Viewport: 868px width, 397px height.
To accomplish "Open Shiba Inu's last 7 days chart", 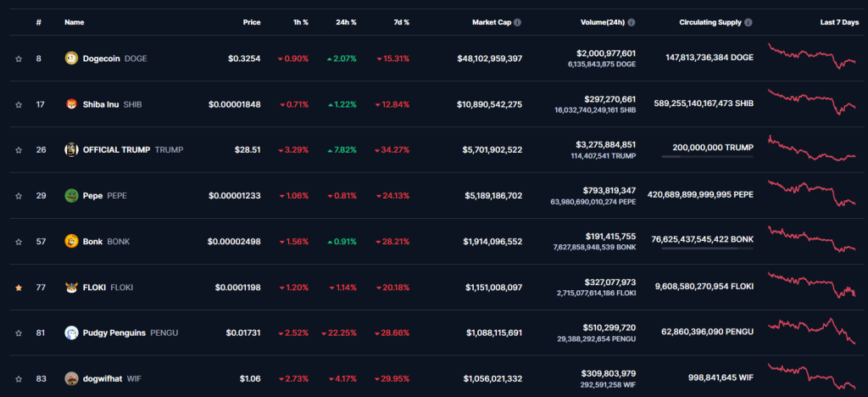I will (811, 102).
